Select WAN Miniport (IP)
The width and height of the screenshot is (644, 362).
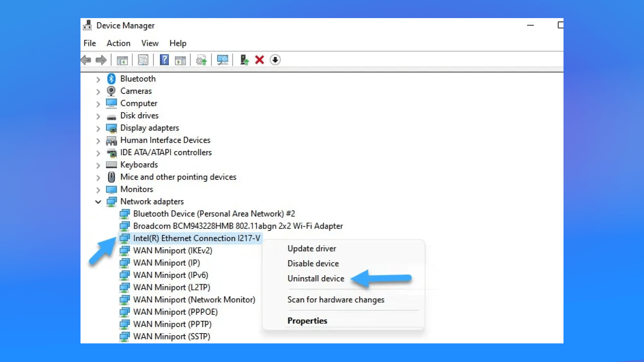(166, 263)
